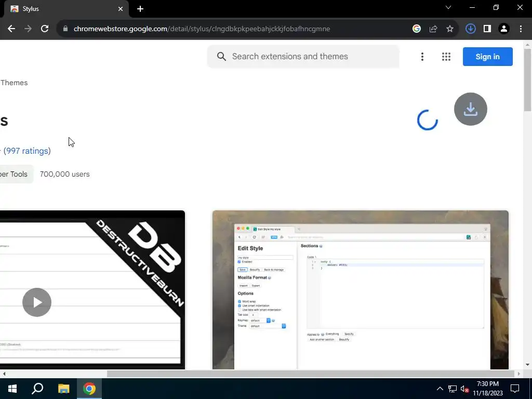Image resolution: width=532 pixels, height=399 pixels.
Task: Open a new tab
Action: click(x=140, y=9)
